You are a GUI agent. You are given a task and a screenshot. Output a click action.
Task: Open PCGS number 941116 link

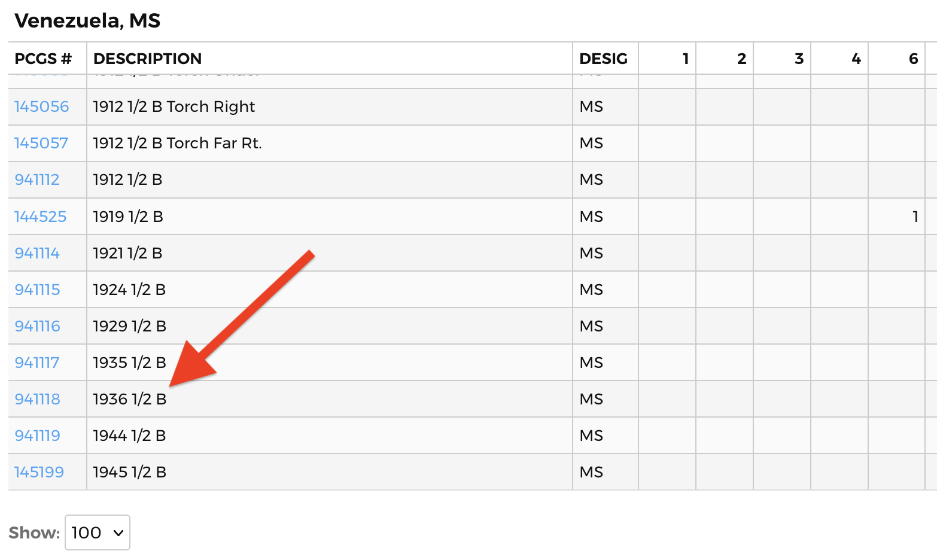(38, 326)
